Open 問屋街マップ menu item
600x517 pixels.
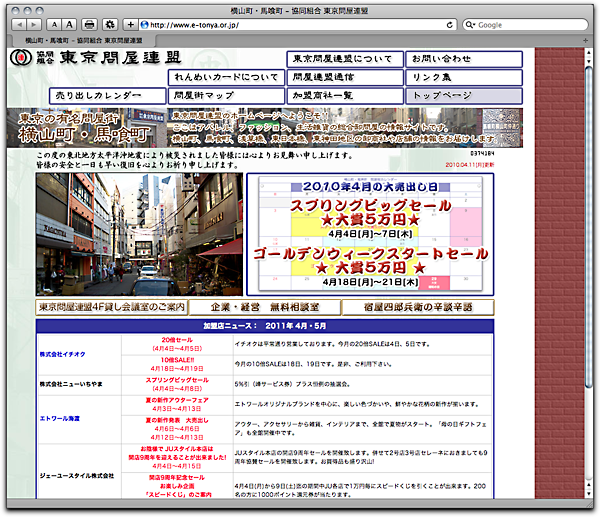pos(227,96)
